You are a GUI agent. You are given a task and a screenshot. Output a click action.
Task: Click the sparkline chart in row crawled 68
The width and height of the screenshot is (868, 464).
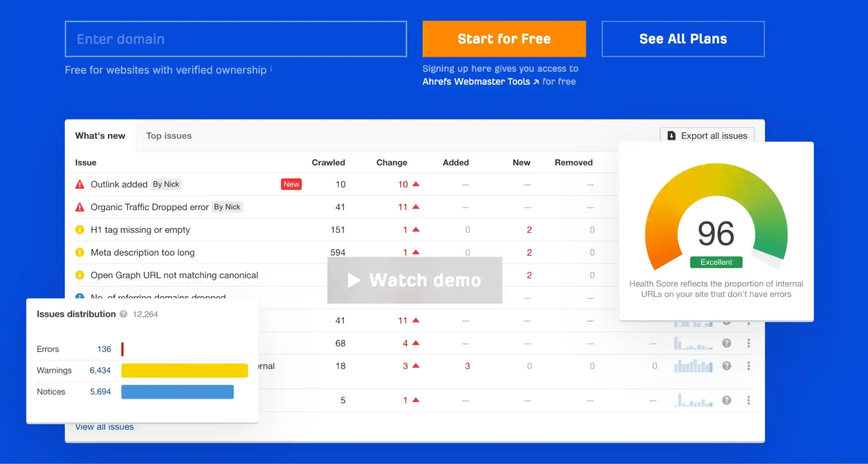pyautogui.click(x=693, y=343)
